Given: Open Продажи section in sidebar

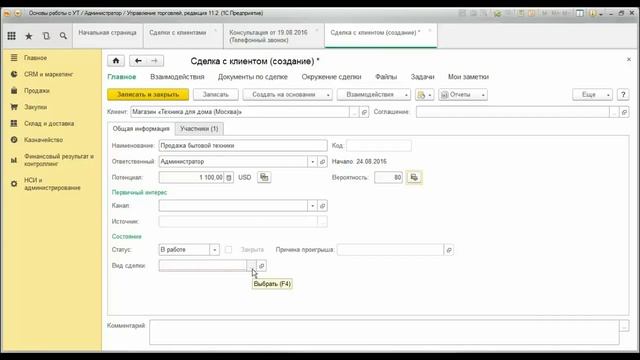Looking at the screenshot, I should [36, 91].
